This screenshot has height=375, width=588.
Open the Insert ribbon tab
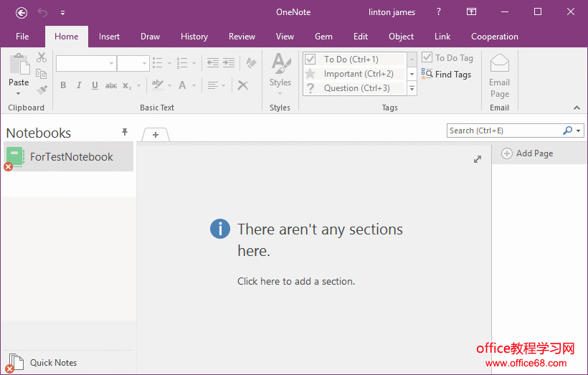109,37
